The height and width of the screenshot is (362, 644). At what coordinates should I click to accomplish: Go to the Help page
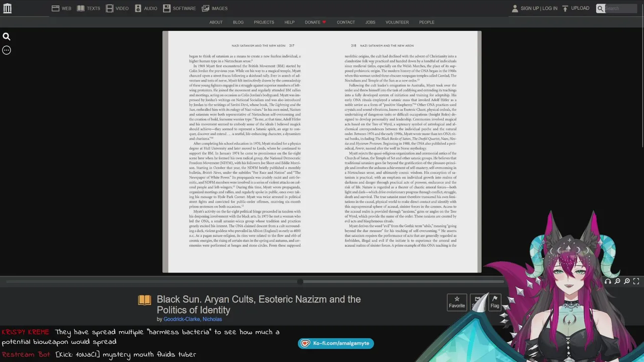(289, 22)
